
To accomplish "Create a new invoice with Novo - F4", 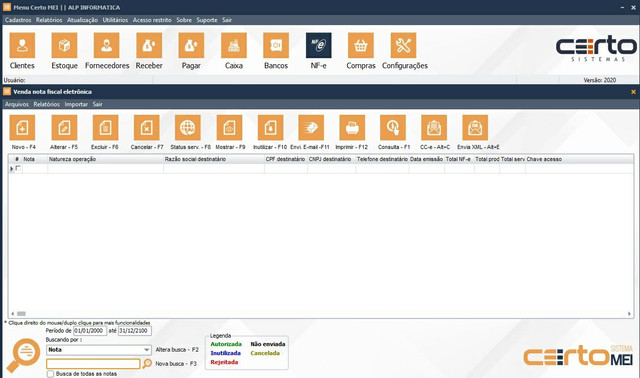I will (22, 128).
